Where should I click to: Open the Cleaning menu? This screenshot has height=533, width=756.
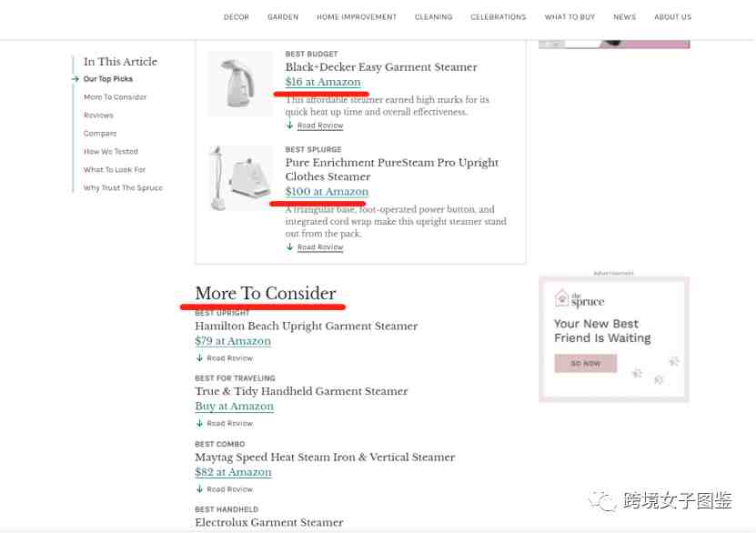433,17
